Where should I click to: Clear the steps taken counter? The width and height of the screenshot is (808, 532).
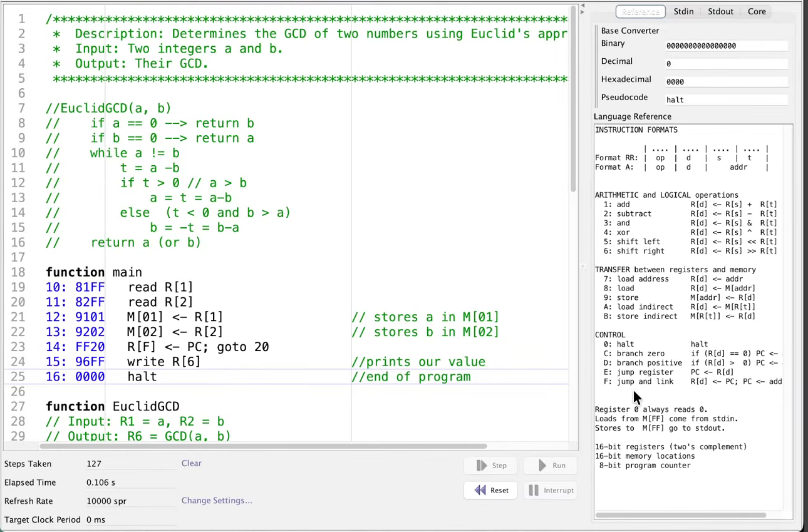click(x=192, y=463)
